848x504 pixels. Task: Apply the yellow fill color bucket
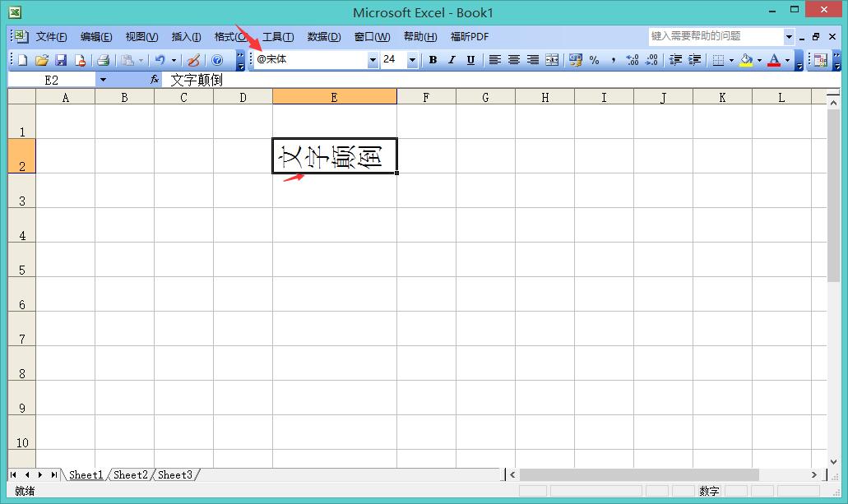(746, 60)
